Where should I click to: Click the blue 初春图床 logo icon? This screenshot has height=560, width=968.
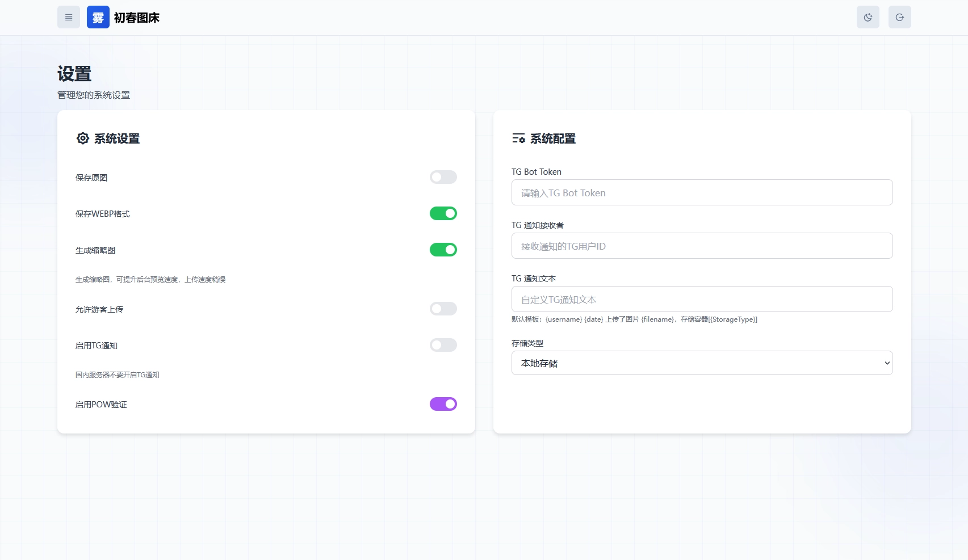98,18
